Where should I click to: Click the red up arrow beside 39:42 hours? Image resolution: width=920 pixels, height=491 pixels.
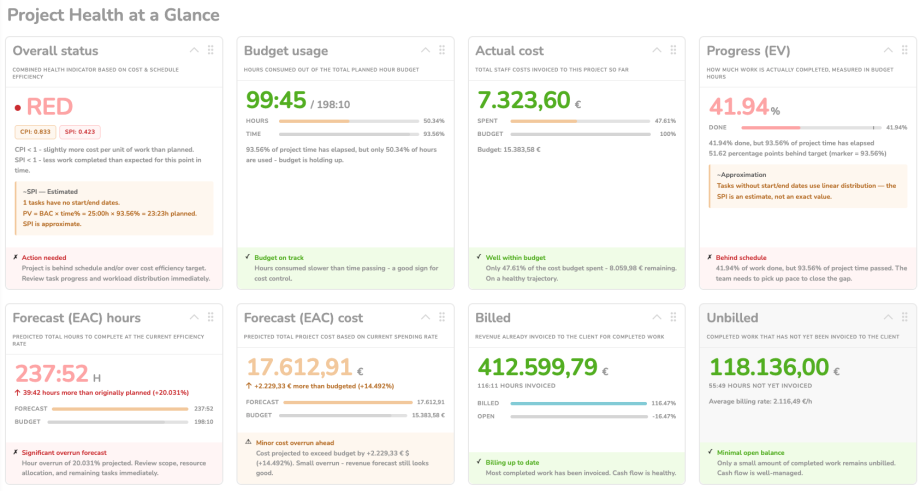[18, 392]
